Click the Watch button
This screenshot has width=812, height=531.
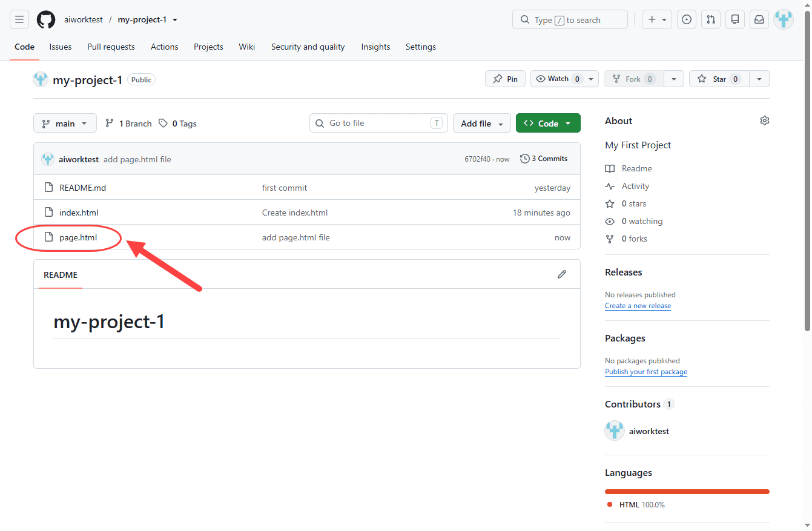click(557, 79)
